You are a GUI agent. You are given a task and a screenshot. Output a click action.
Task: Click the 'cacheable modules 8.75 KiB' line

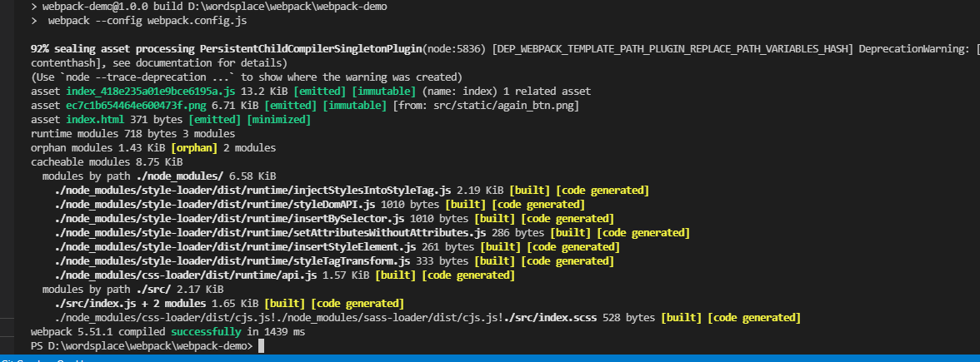[107, 162]
